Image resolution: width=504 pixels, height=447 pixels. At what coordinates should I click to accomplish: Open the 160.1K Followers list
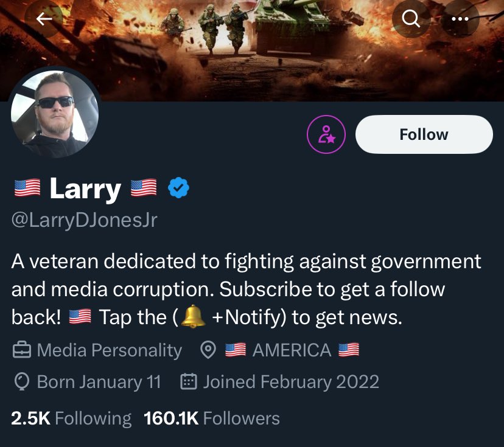tap(211, 418)
